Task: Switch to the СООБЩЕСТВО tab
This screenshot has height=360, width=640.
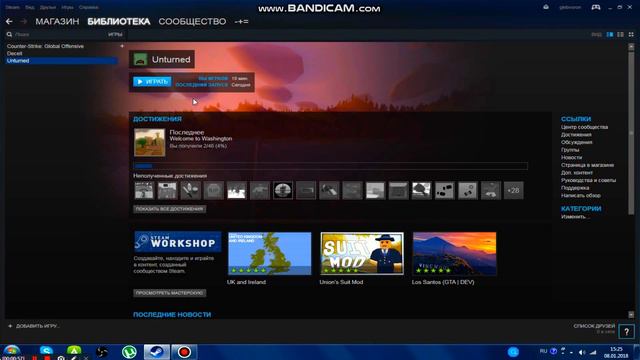Action: point(192,22)
